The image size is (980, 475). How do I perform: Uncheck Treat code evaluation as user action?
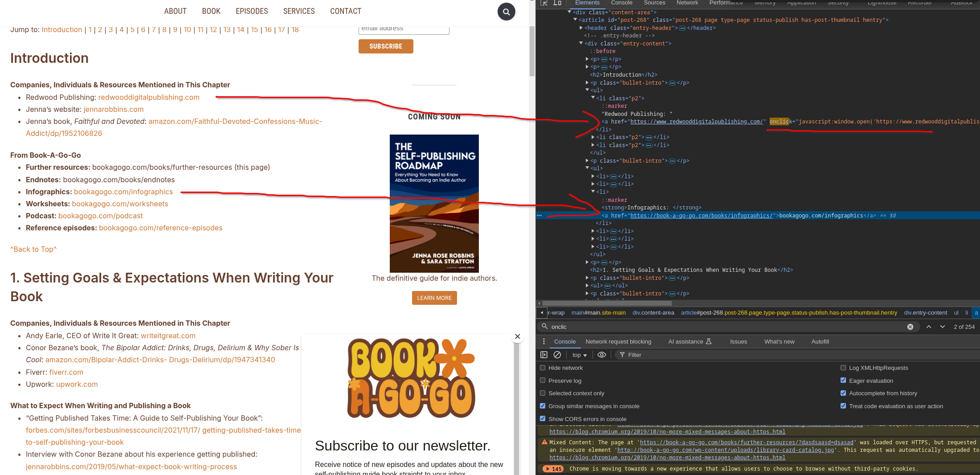coord(843,406)
